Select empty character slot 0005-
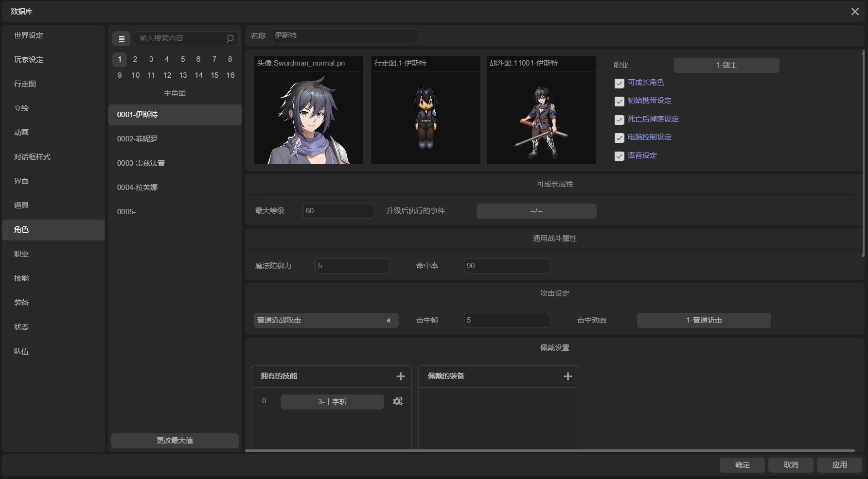 (x=175, y=212)
